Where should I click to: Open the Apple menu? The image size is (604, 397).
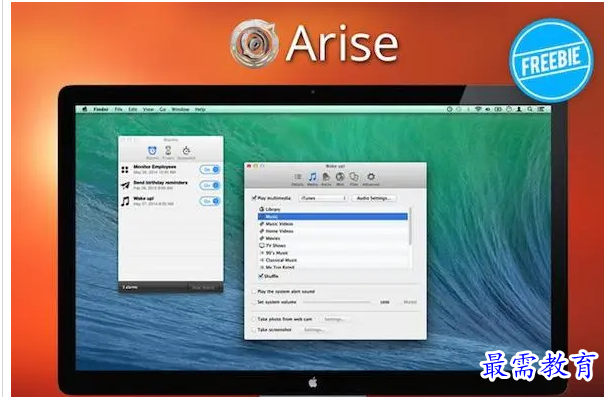coord(85,109)
